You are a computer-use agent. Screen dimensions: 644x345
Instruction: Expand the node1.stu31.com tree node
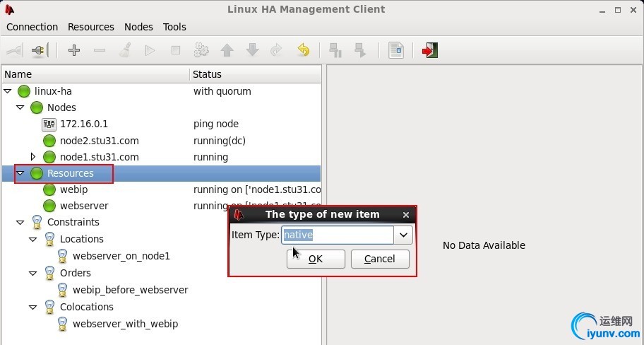coord(33,157)
